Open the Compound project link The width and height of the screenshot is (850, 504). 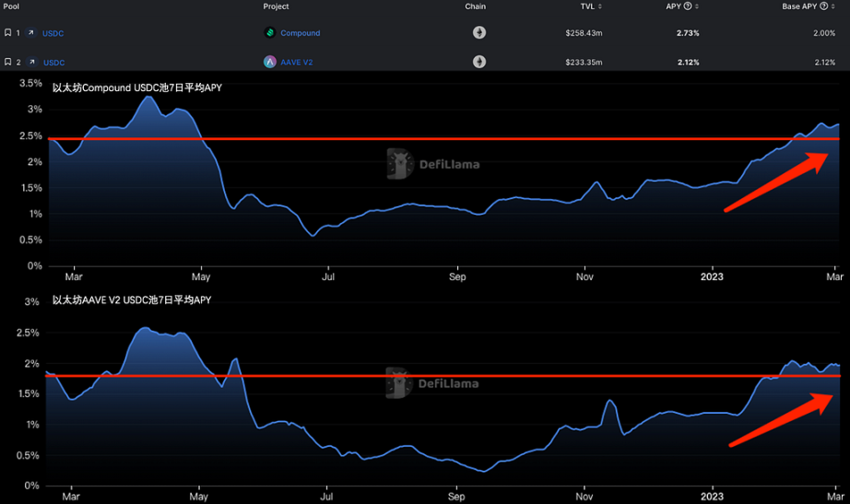click(301, 33)
